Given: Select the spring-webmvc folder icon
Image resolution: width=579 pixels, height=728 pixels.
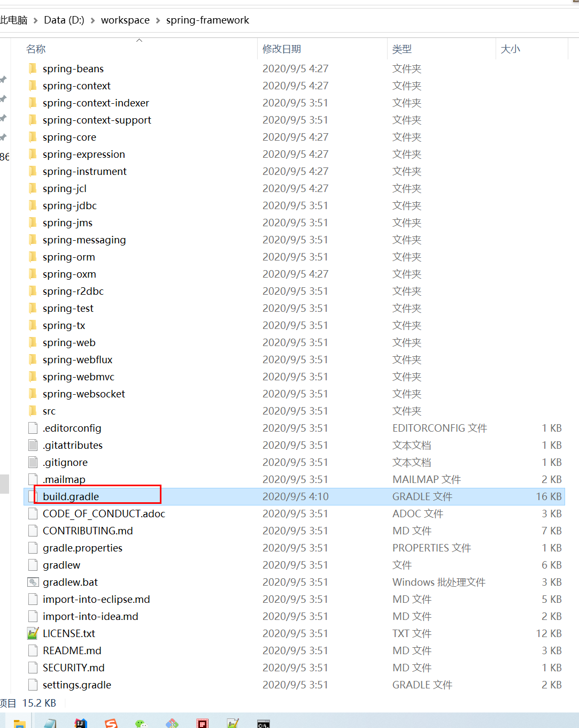Looking at the screenshot, I should [33, 377].
